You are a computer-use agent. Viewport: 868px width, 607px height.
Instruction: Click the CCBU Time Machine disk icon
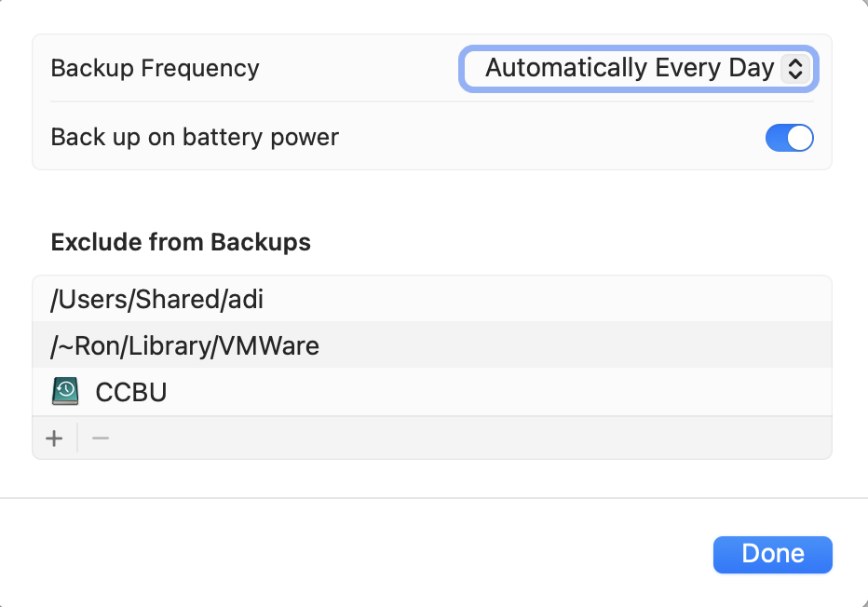[x=65, y=392]
